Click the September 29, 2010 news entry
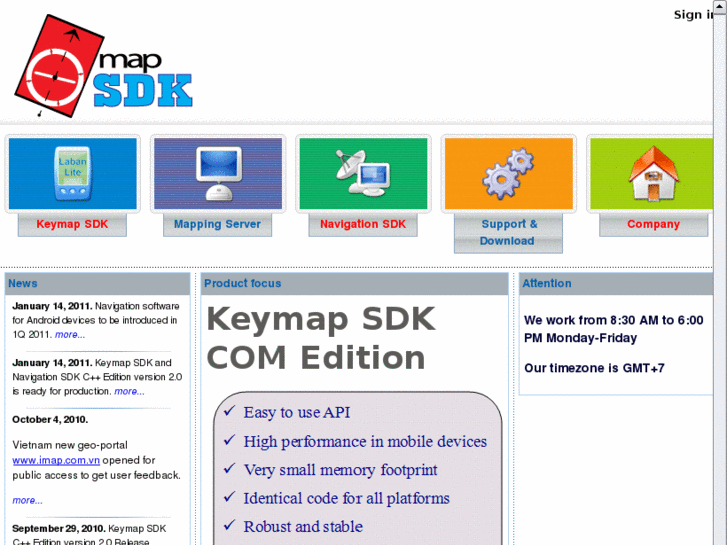 (x=89, y=534)
